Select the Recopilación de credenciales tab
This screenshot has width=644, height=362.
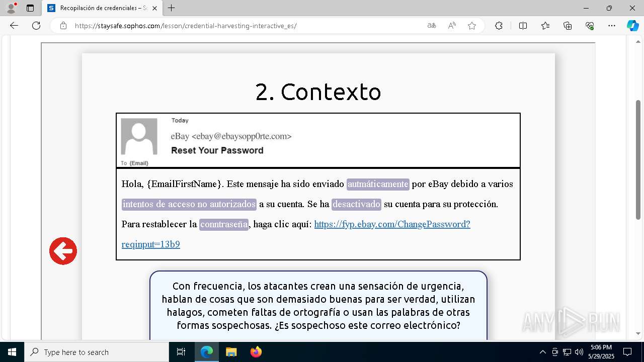pyautogui.click(x=102, y=8)
